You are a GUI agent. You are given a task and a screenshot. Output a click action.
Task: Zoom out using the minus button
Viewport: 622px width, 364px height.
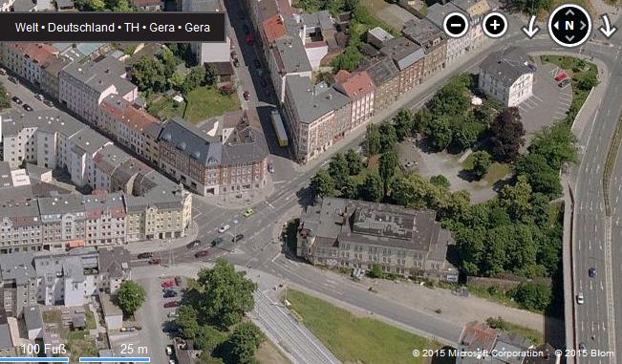(x=456, y=25)
